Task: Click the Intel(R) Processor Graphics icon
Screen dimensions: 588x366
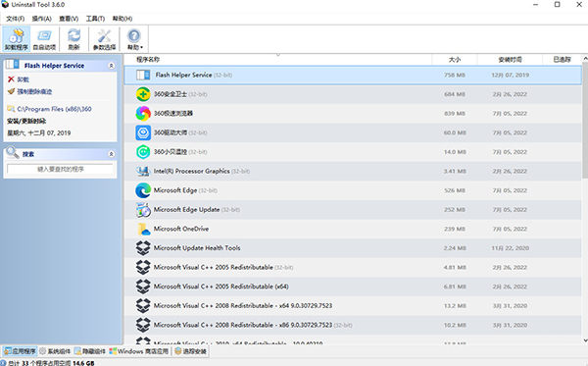Action: [x=143, y=171]
